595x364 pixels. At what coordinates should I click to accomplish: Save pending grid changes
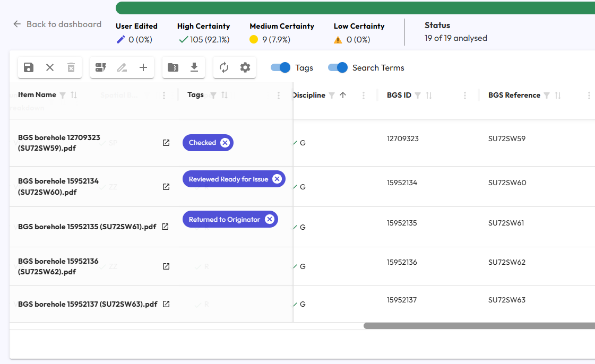tap(28, 67)
